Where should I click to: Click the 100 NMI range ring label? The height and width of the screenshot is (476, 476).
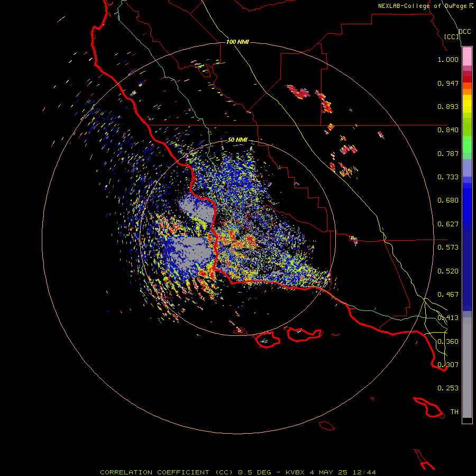pos(237,42)
